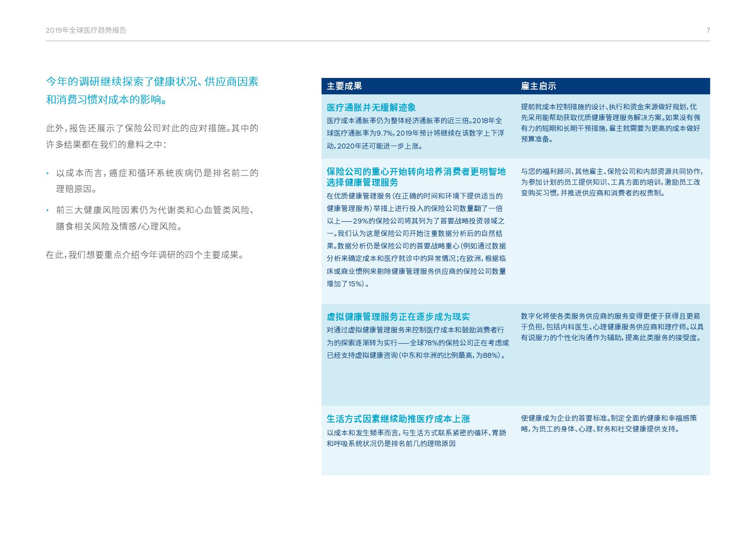Click page number 7 in header
This screenshot has height=534, width=756.
pyautogui.click(x=708, y=30)
